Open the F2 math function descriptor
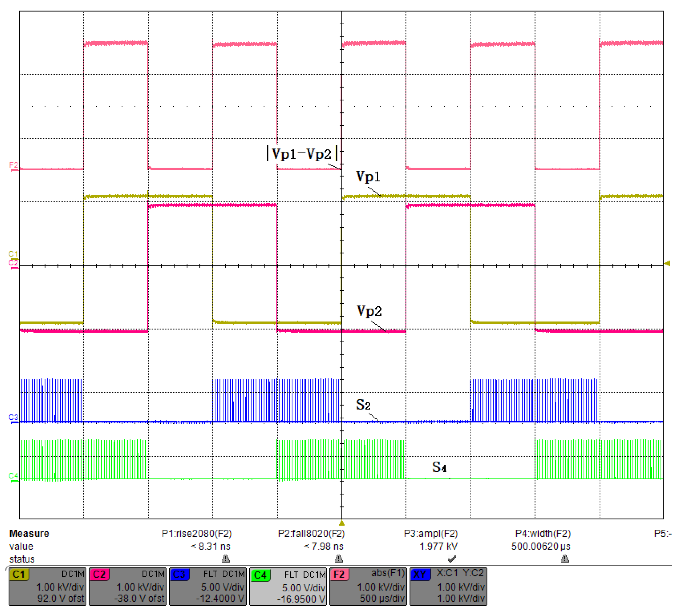The width and height of the screenshot is (681, 616). [x=368, y=587]
